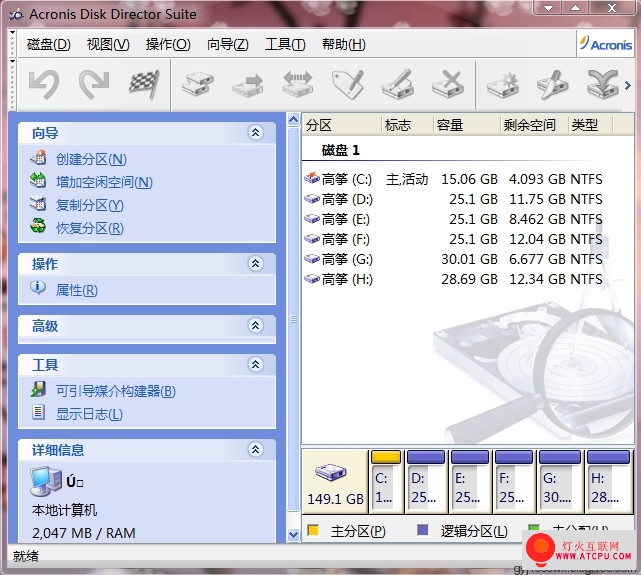641x575 pixels.
Task: Open the 显示日志(L) link
Action: (x=89, y=414)
